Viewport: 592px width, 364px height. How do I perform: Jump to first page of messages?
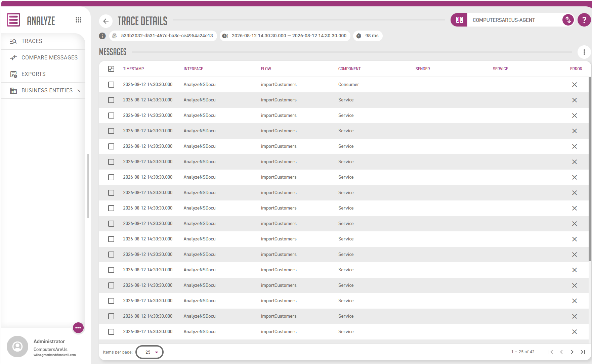click(550, 352)
